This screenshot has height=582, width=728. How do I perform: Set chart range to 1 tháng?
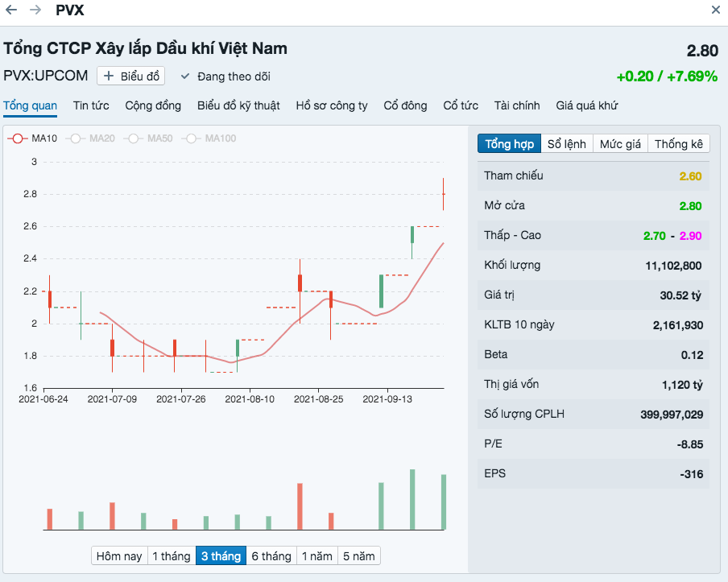pyautogui.click(x=172, y=556)
